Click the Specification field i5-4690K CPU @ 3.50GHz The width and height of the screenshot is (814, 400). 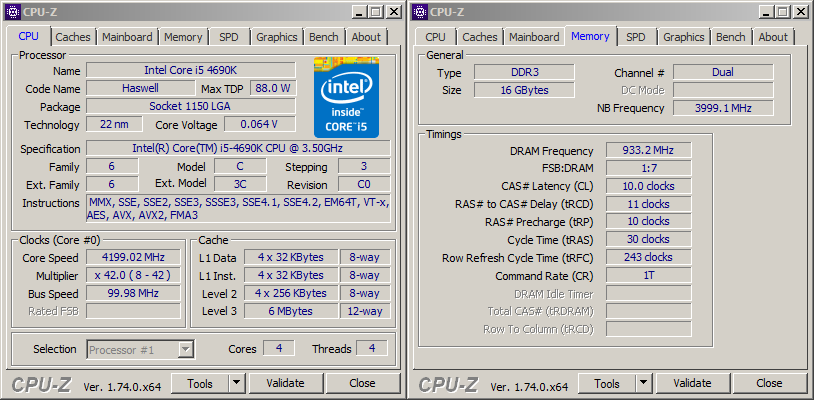[x=238, y=148]
